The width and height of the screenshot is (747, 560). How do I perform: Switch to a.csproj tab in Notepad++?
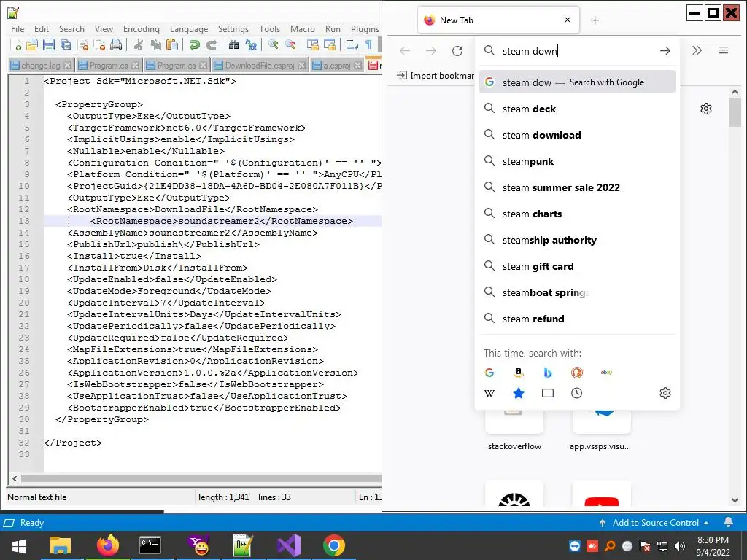click(x=336, y=65)
